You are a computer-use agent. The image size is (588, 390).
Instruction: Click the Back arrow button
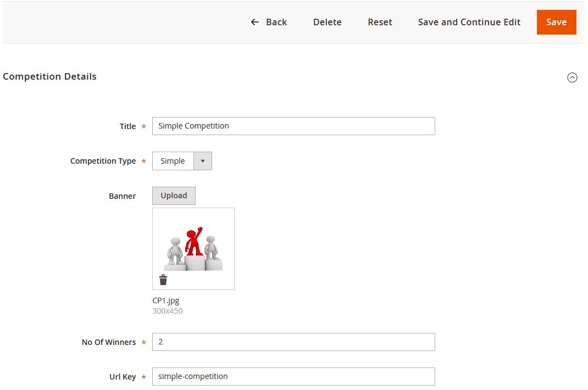(x=269, y=22)
